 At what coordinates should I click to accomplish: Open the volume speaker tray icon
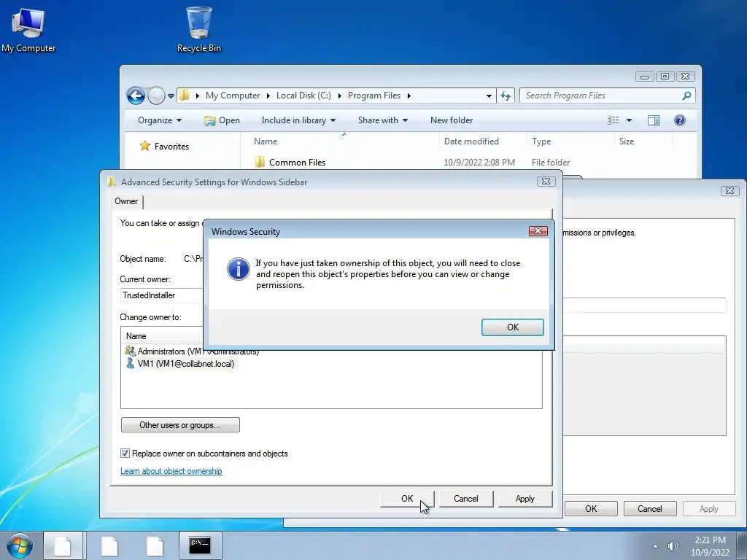tap(673, 546)
